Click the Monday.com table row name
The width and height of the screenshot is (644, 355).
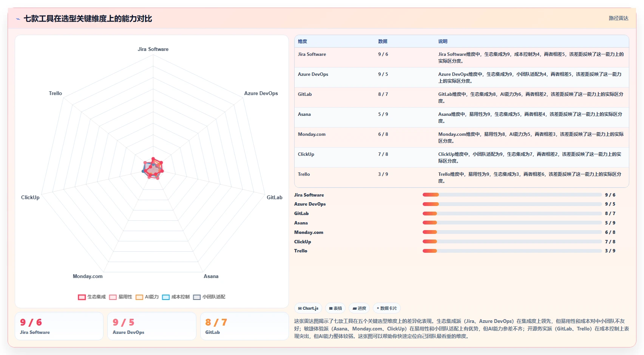(x=312, y=134)
